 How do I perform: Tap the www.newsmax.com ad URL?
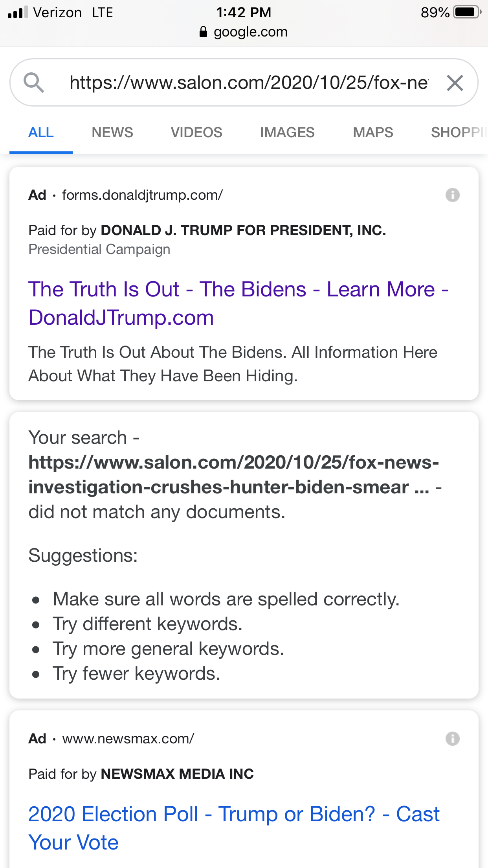point(128,739)
